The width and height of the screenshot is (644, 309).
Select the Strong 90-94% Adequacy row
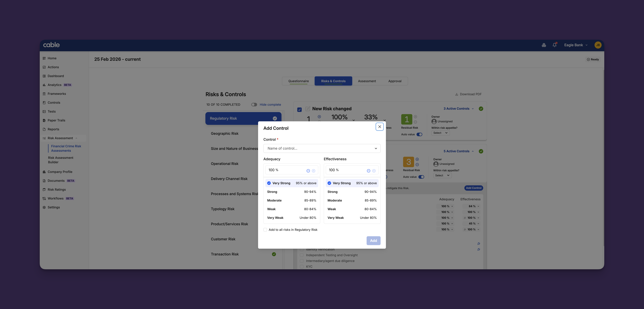pyautogui.click(x=292, y=192)
